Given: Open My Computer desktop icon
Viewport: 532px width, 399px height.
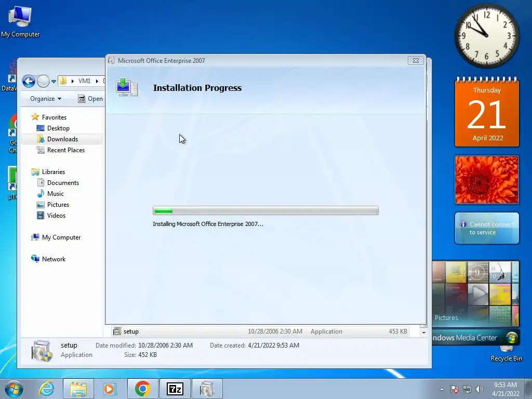Looking at the screenshot, I should click(x=20, y=21).
